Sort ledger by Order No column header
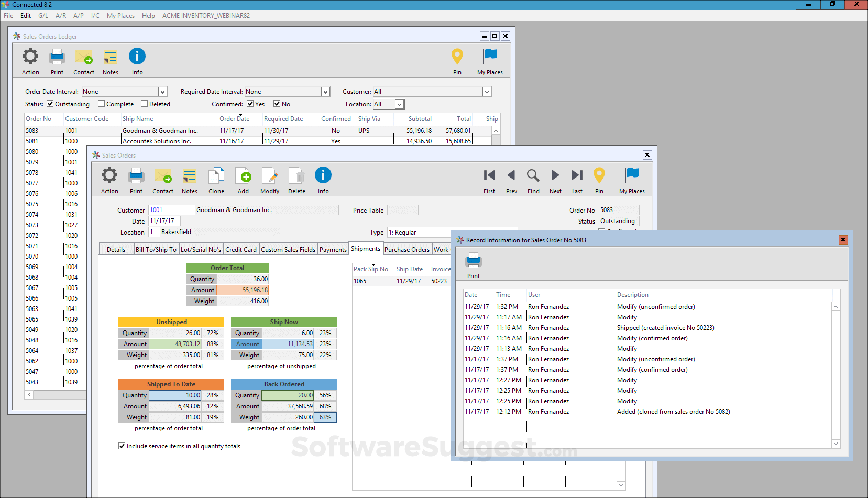The image size is (868, 498). tap(39, 119)
